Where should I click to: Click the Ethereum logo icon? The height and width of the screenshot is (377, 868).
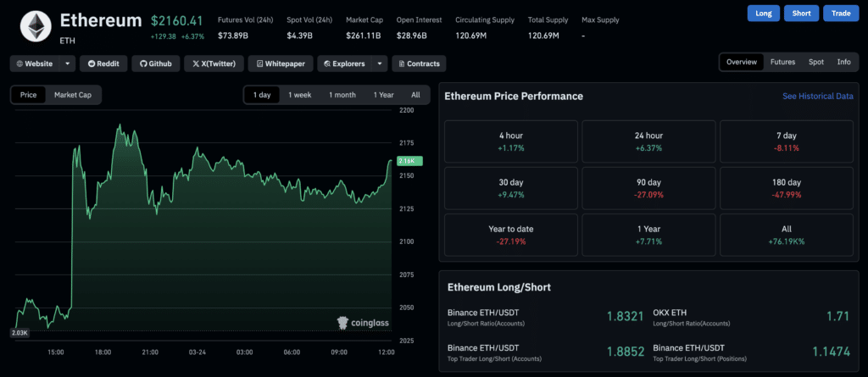(36, 25)
